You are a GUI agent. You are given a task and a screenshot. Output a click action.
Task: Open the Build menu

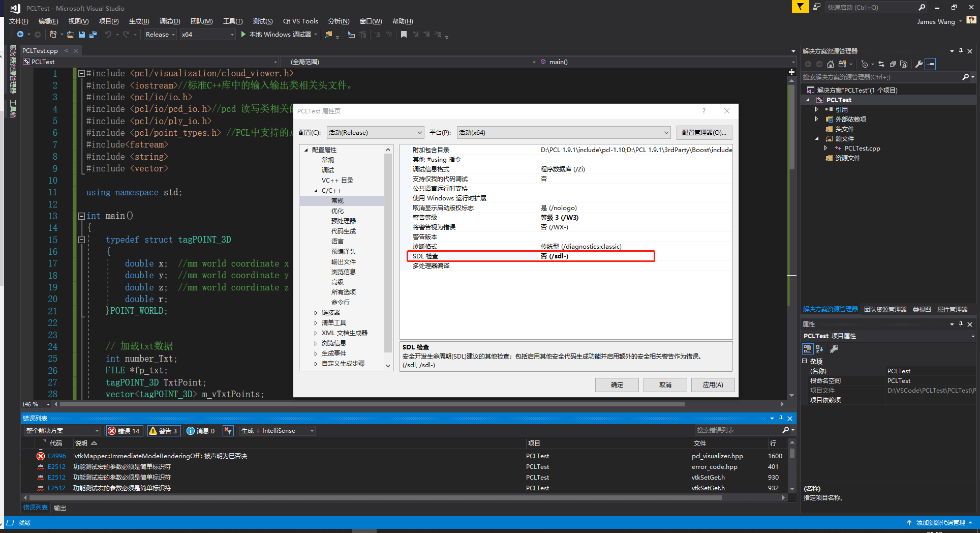point(139,21)
